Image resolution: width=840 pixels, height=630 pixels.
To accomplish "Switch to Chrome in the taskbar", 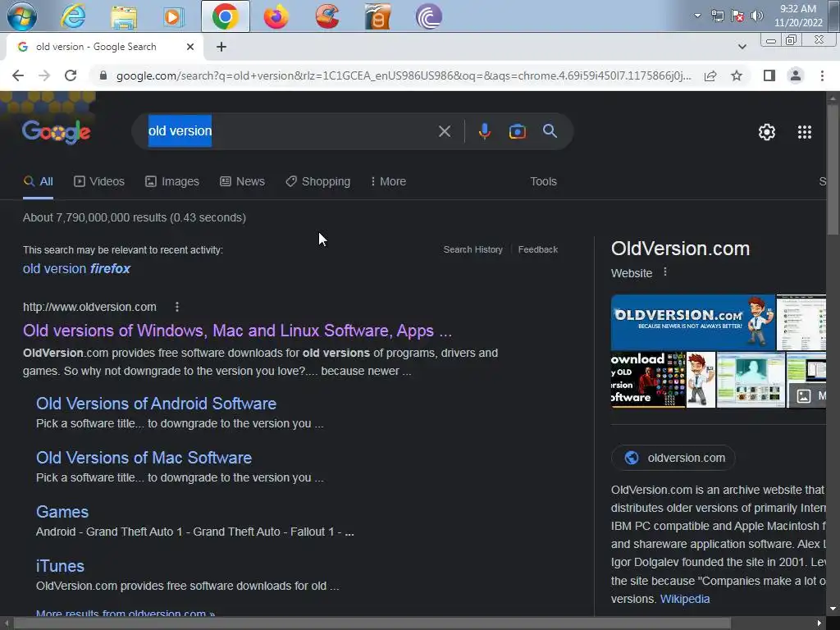I will (225, 16).
